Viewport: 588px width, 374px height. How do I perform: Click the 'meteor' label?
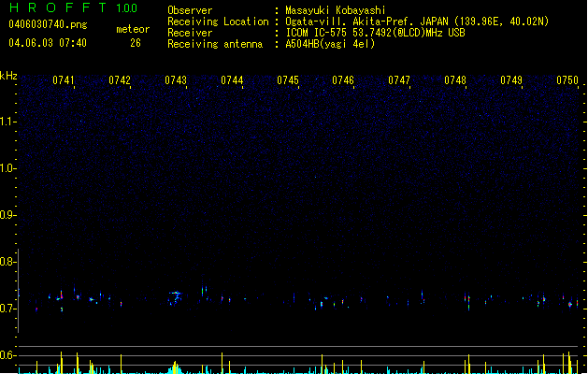click(133, 29)
